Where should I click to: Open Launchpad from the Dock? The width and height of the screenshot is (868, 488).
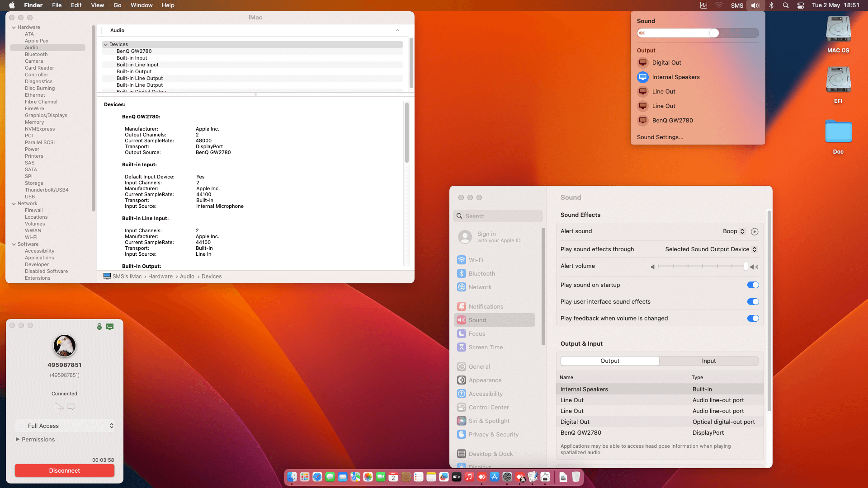pyautogui.click(x=305, y=477)
